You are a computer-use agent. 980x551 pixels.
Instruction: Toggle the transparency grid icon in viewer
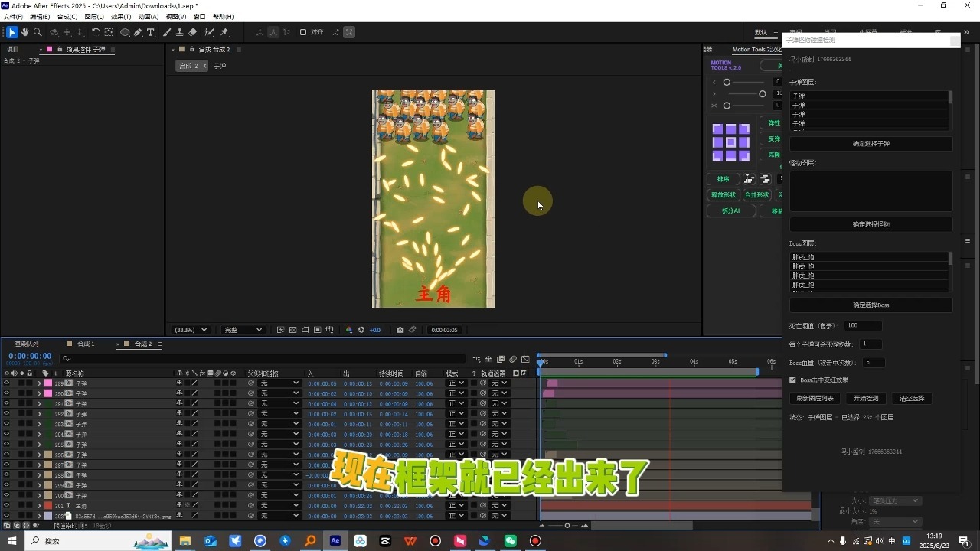292,330
